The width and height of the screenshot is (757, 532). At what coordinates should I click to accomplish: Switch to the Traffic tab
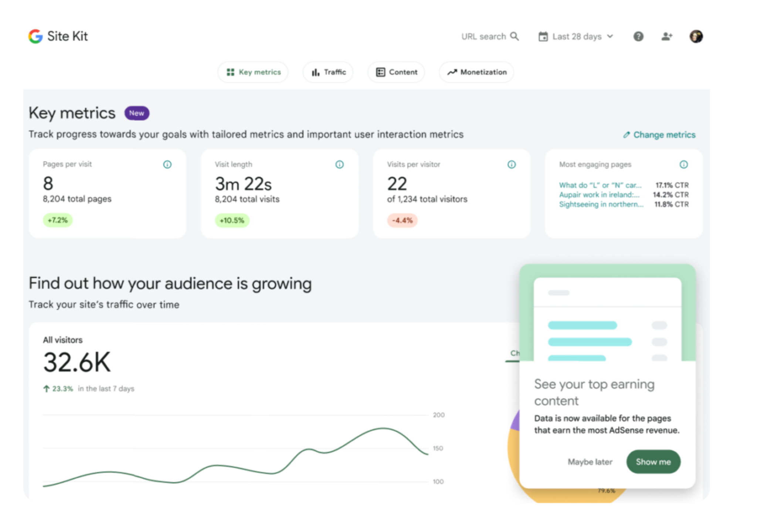click(328, 72)
